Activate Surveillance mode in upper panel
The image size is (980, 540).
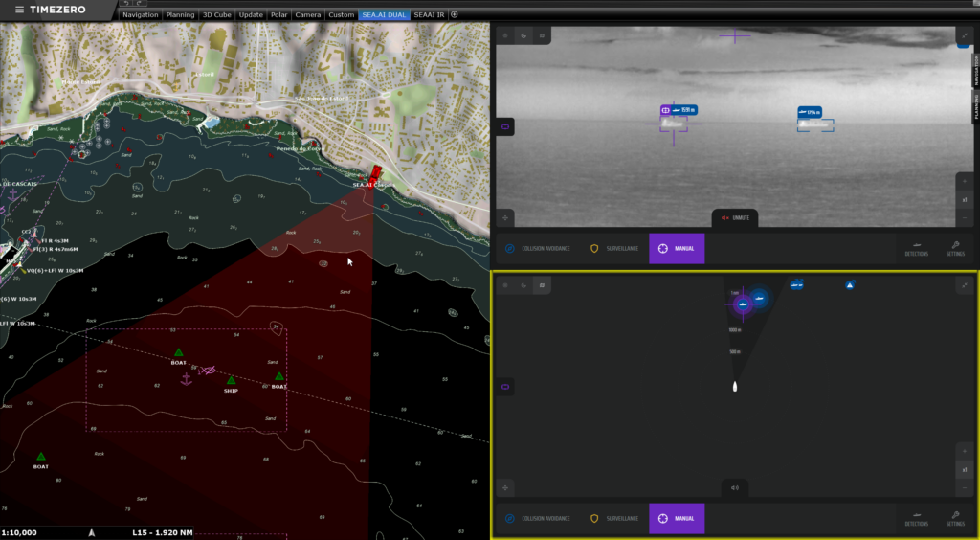tap(614, 249)
